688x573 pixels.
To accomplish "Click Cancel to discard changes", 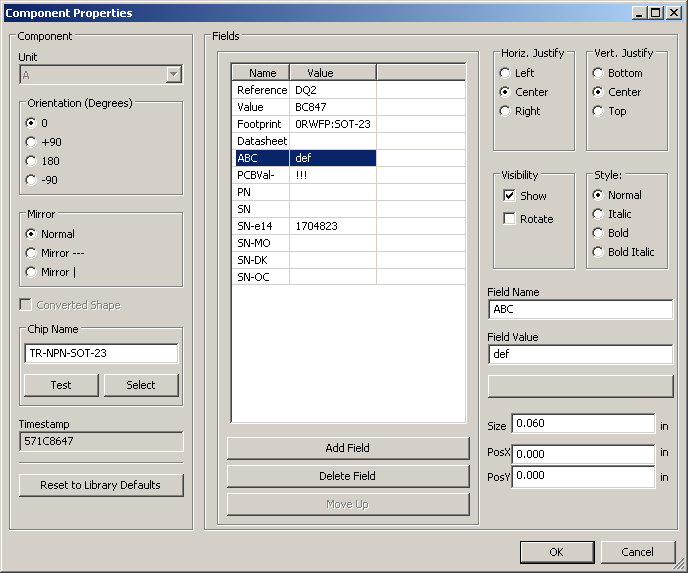I will (x=638, y=552).
